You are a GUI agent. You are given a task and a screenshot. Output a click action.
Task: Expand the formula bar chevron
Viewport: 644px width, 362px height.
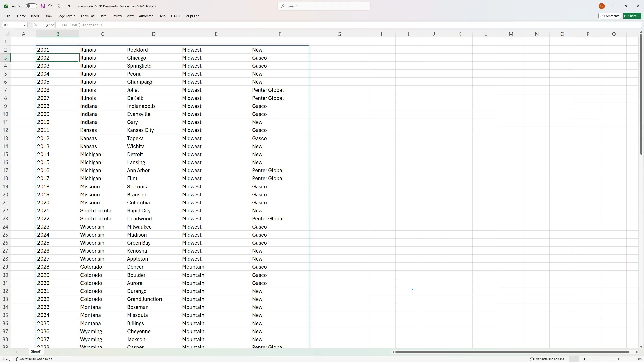click(x=639, y=25)
